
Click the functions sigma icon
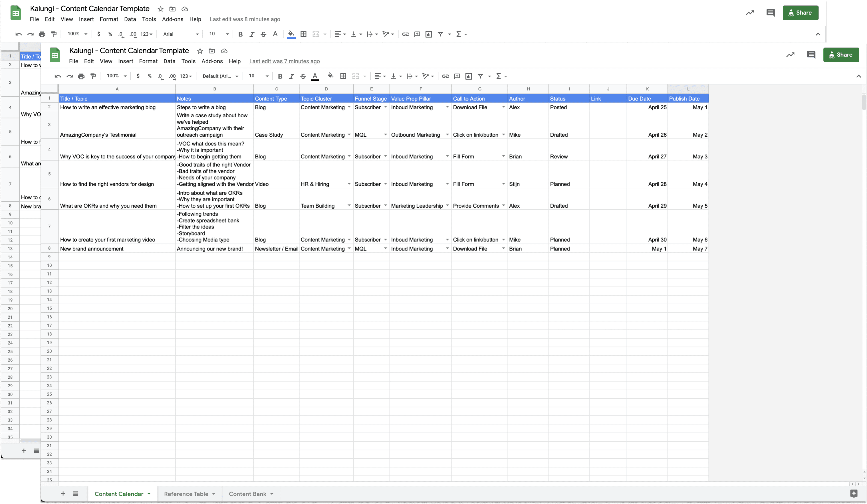(x=499, y=76)
